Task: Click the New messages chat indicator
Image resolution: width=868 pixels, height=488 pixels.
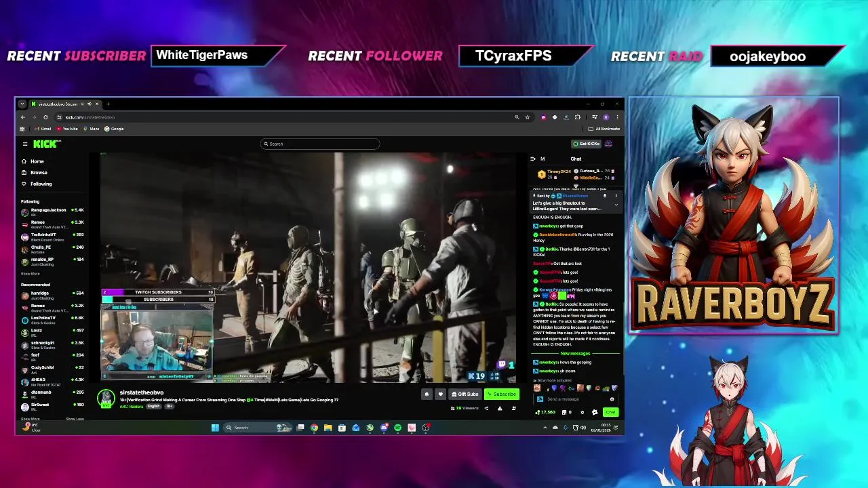Action: coord(575,353)
